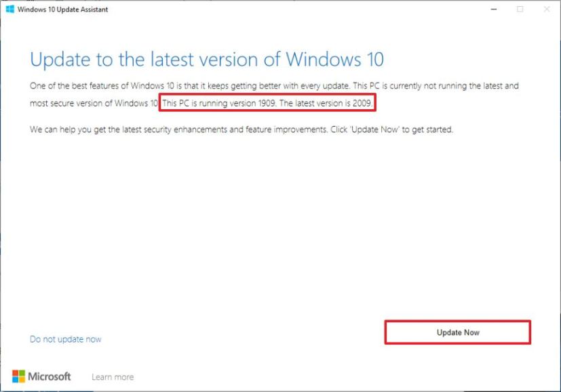Close the Windows 10 Update Assistant window
The height and width of the screenshot is (392, 561).
pos(547,9)
